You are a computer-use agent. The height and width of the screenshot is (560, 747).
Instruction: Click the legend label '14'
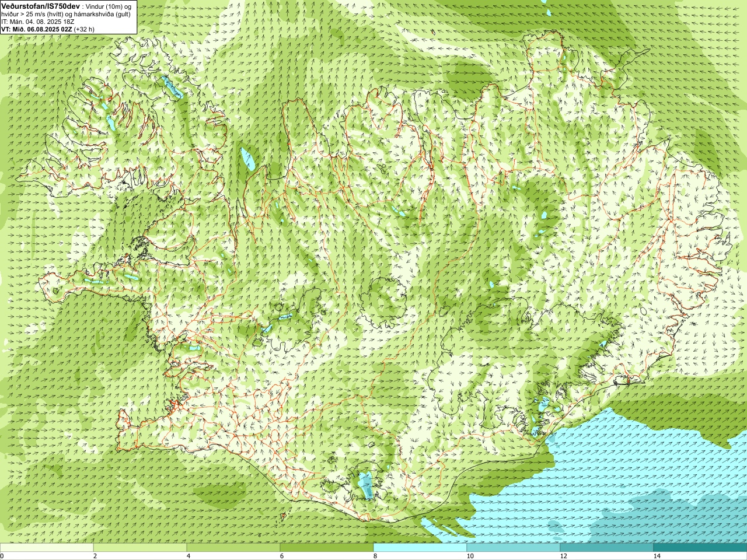(657, 556)
